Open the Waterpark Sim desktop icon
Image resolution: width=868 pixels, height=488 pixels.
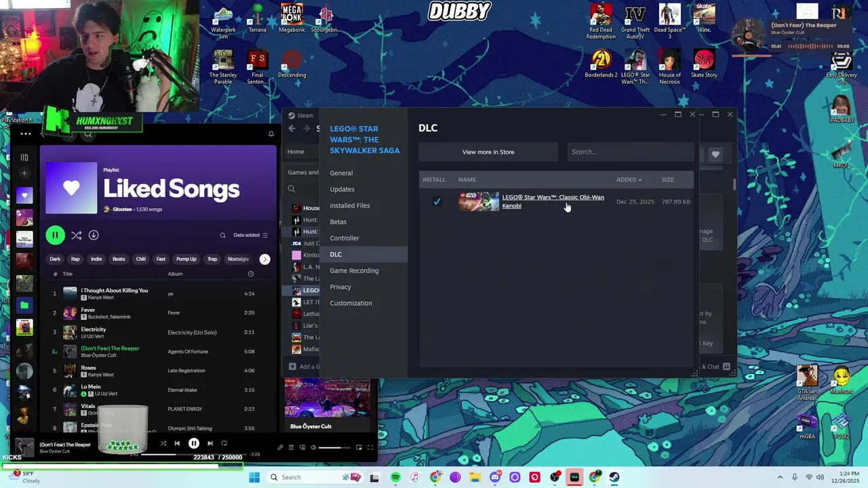pyautogui.click(x=223, y=22)
